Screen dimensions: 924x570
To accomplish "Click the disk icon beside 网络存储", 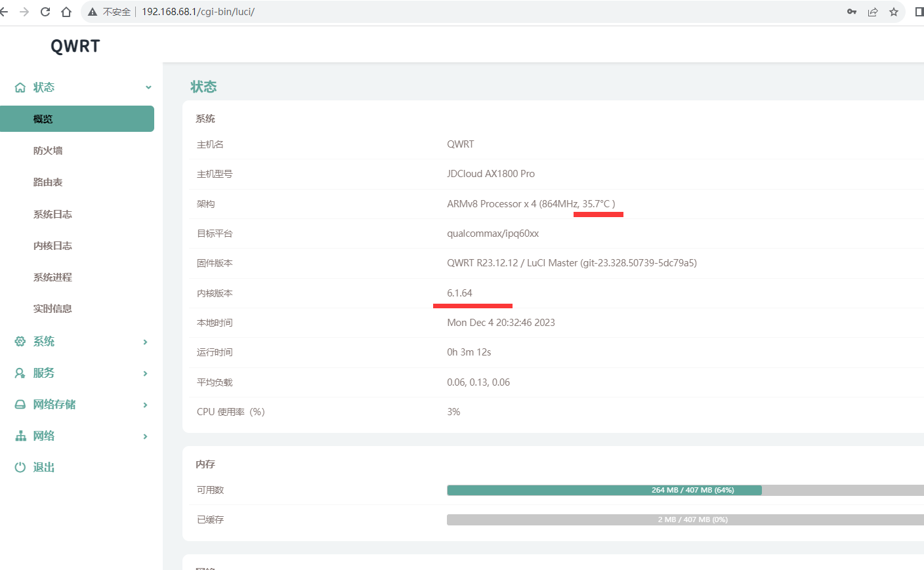I will click(x=20, y=404).
